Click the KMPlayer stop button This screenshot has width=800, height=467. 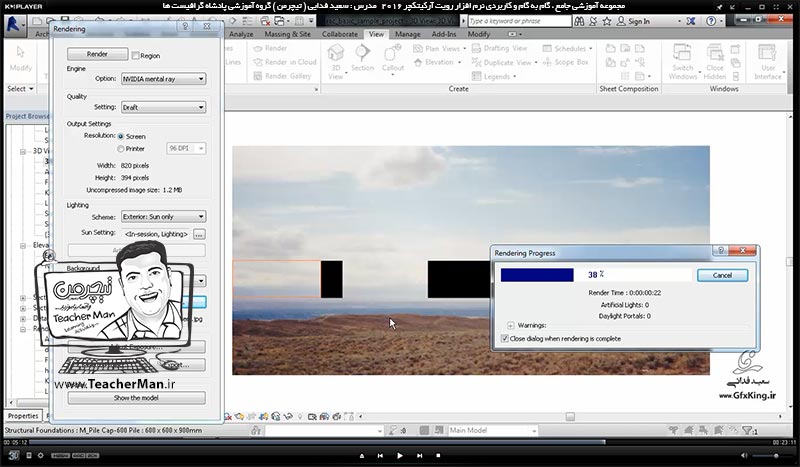point(438,456)
